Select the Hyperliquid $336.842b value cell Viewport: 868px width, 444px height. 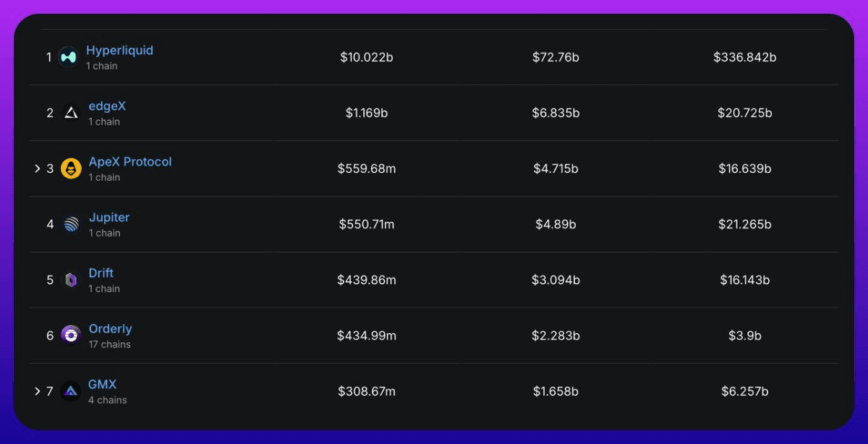click(745, 57)
